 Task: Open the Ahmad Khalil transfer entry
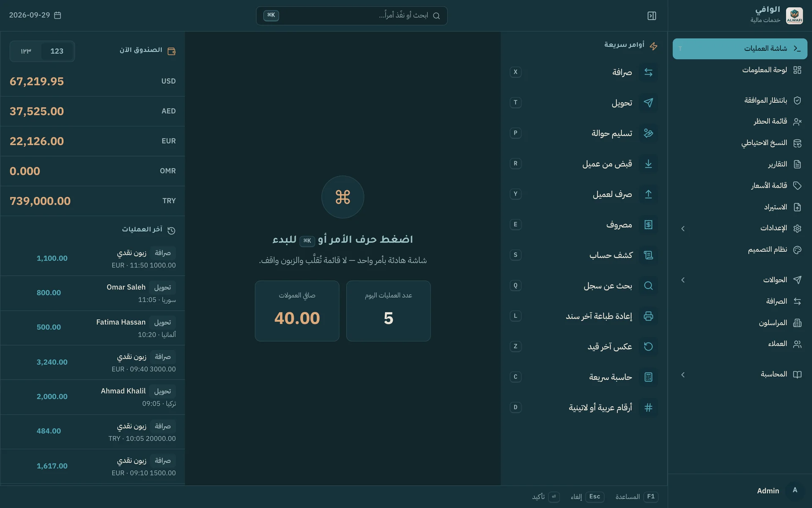click(93, 397)
